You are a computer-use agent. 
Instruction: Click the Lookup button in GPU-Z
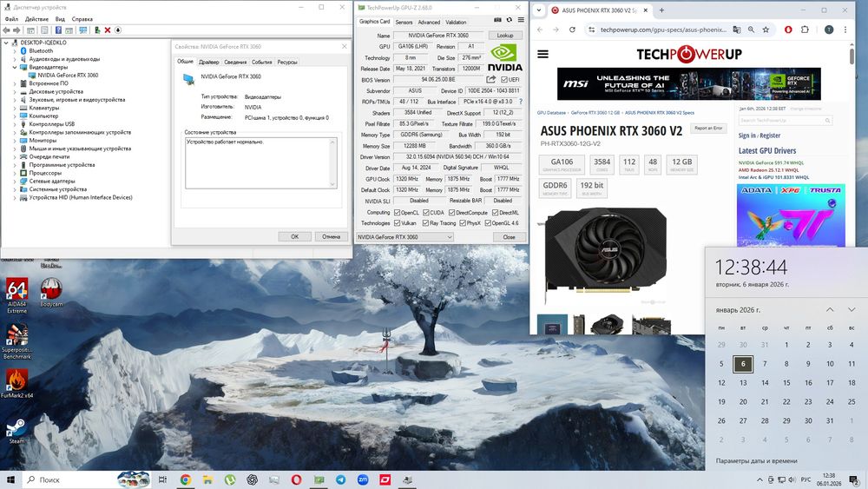point(505,36)
